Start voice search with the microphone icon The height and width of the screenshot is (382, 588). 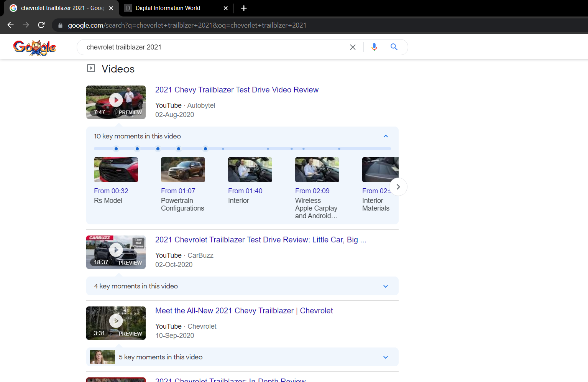pyautogui.click(x=374, y=47)
